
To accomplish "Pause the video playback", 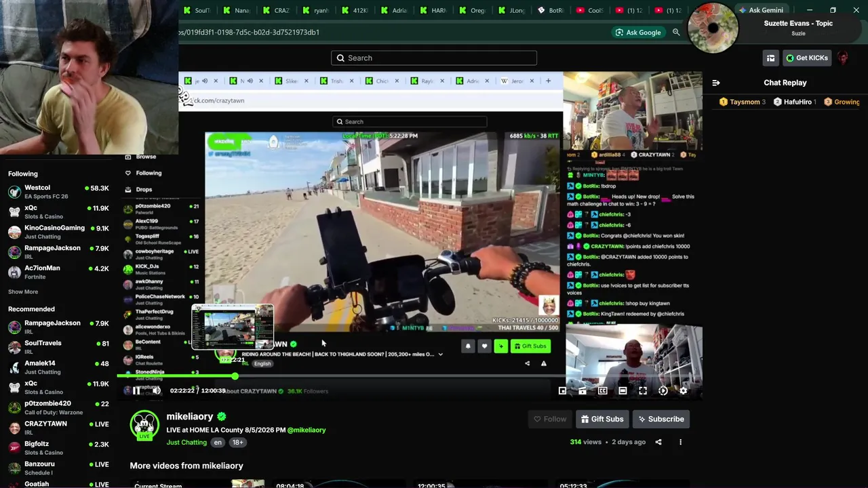I will [136, 390].
